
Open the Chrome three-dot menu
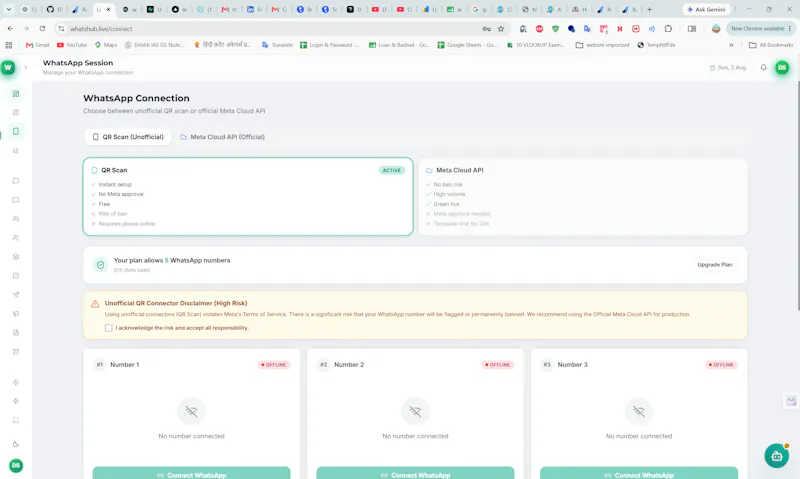tap(790, 29)
